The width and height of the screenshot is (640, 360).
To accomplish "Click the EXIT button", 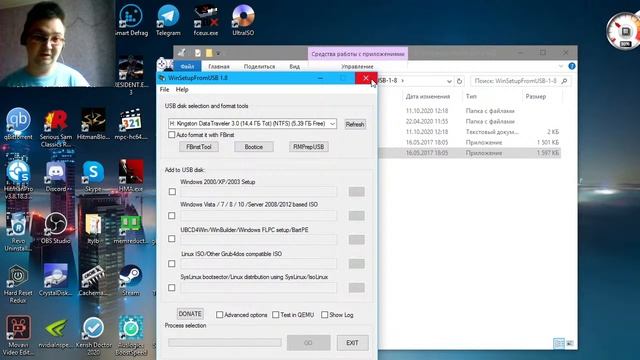I will click(352, 343).
